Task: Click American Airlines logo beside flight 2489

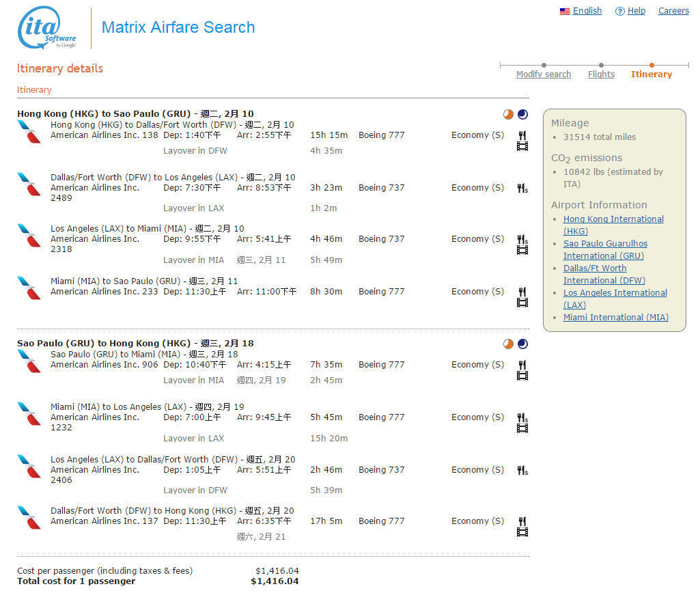Action: (x=29, y=183)
